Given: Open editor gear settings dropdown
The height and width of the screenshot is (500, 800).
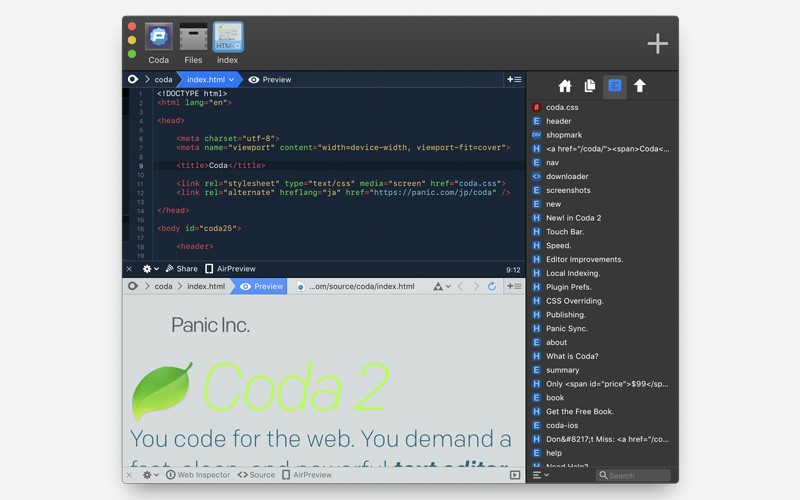Looking at the screenshot, I should [151, 269].
